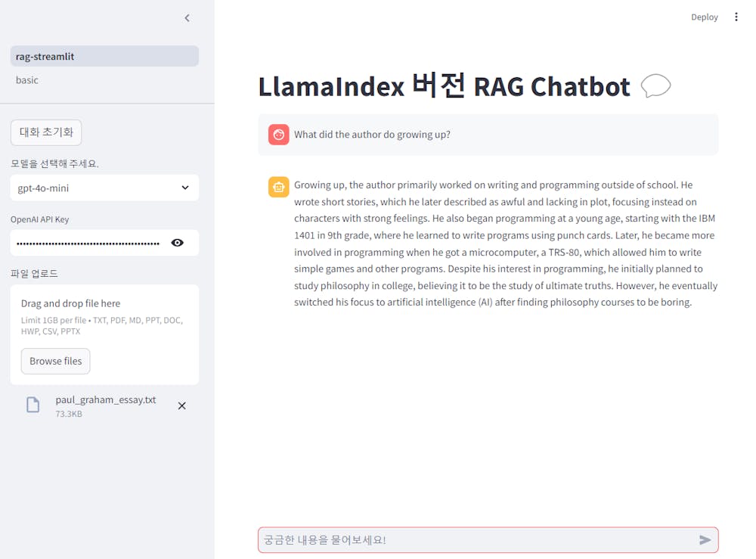Select the rag-streamlit page in sidebar

click(104, 55)
